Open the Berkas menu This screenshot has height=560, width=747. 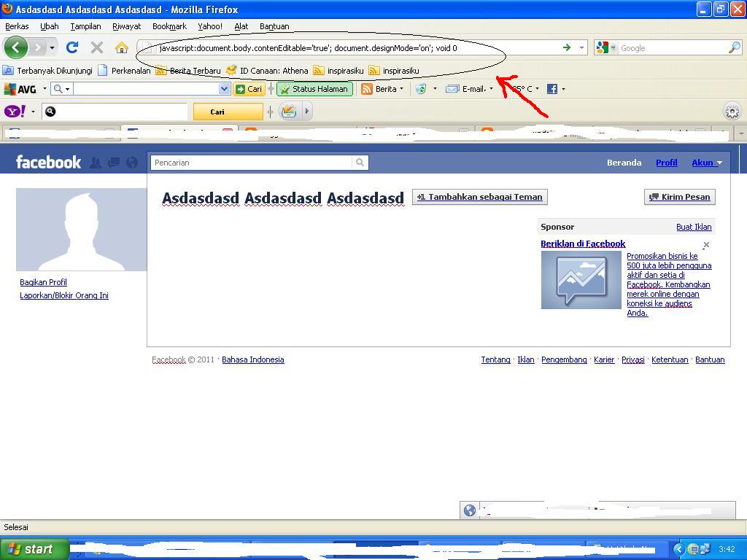pyautogui.click(x=17, y=26)
